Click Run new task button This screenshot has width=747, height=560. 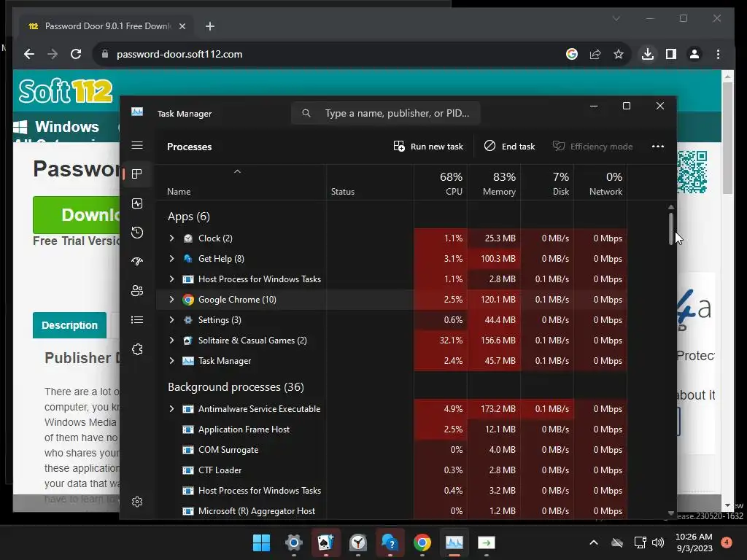tap(428, 147)
